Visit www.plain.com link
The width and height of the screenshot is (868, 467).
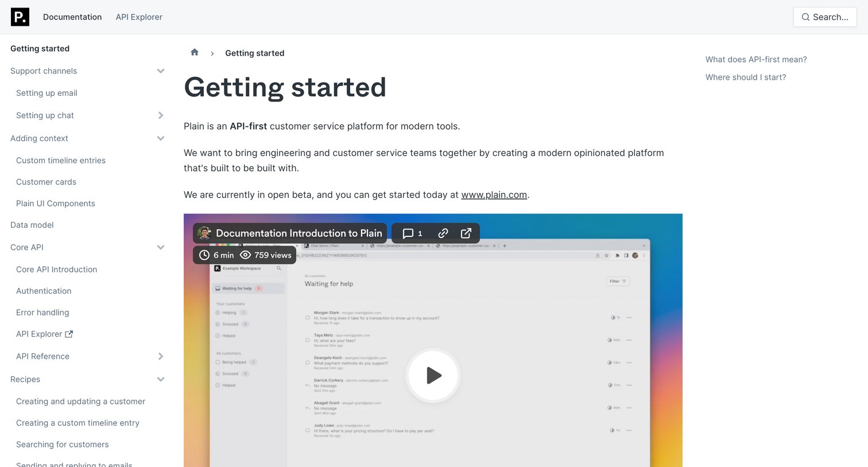click(x=494, y=194)
